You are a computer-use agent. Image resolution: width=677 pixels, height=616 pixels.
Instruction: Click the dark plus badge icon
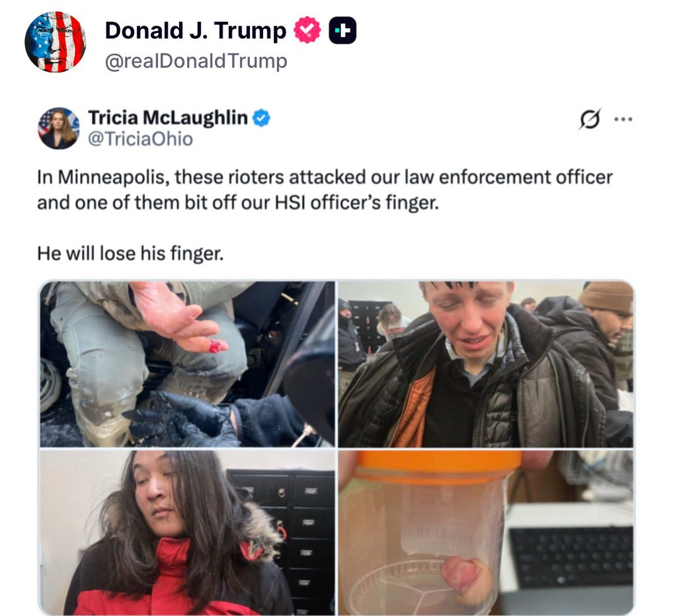point(342,30)
